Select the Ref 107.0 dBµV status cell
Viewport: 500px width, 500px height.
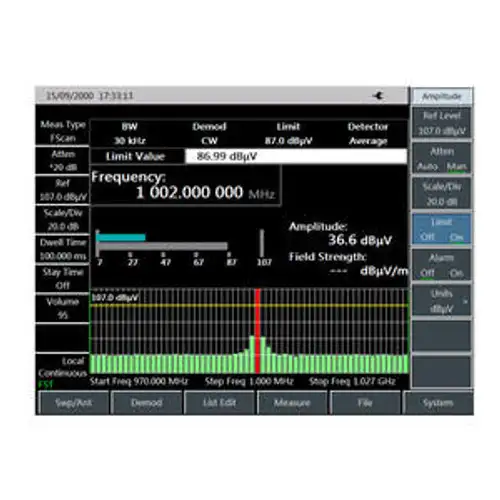coord(63,190)
